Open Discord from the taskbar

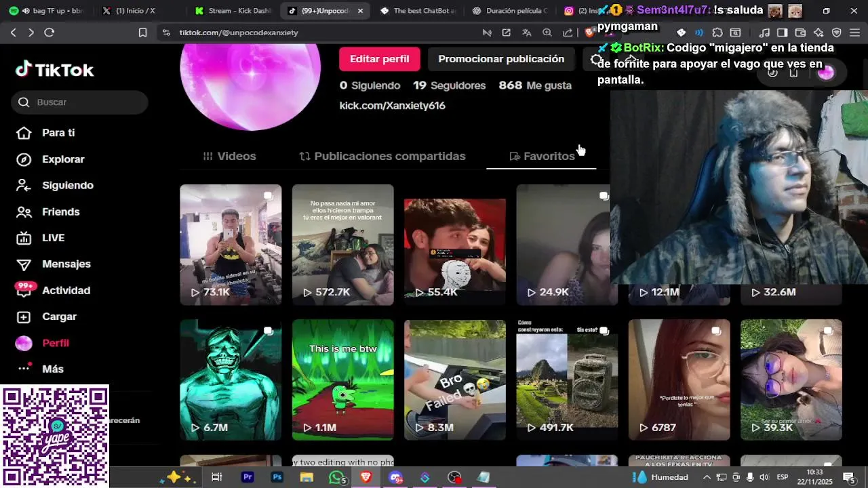click(395, 477)
